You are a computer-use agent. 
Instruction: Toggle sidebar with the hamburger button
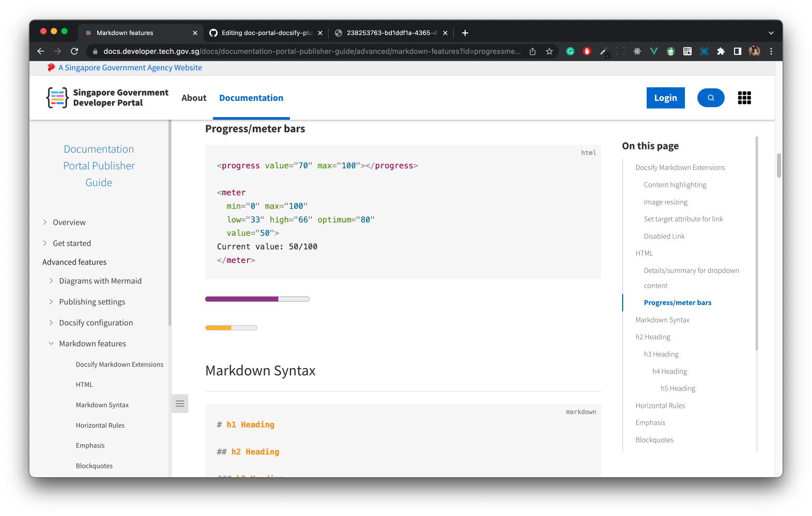click(x=180, y=404)
